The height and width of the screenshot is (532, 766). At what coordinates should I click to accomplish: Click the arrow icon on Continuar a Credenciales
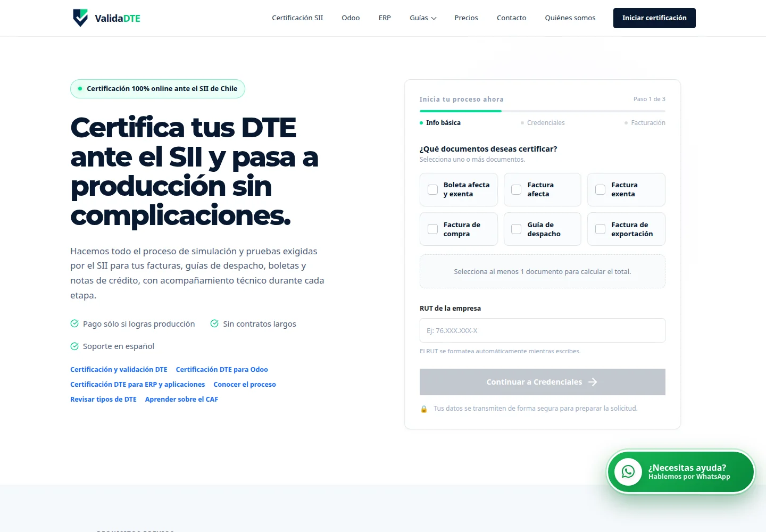pyautogui.click(x=593, y=382)
